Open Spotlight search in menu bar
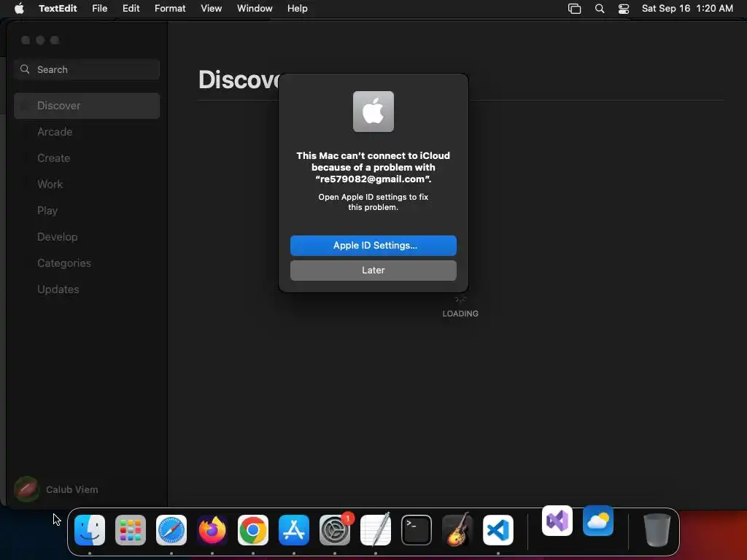This screenshot has width=747, height=560. (x=600, y=9)
